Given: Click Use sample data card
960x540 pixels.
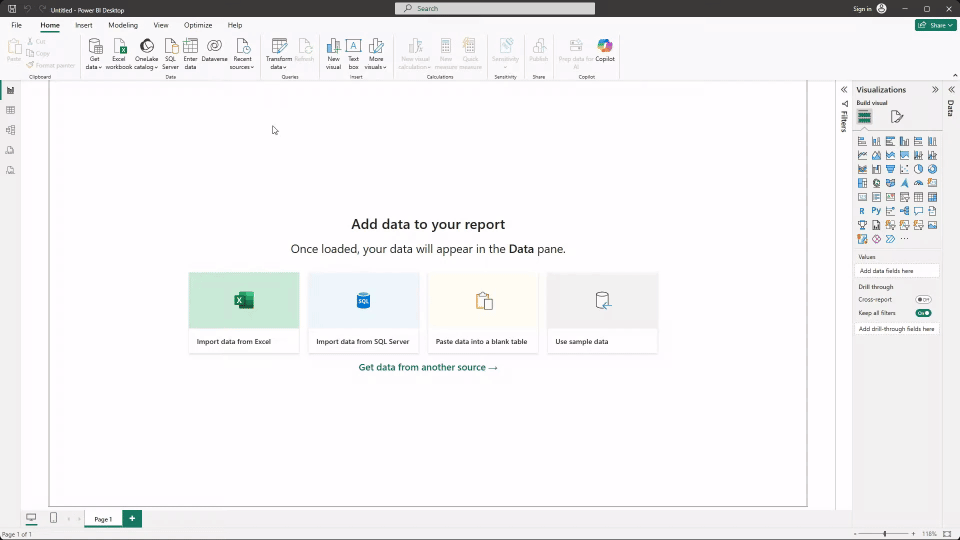Looking at the screenshot, I should (x=602, y=313).
